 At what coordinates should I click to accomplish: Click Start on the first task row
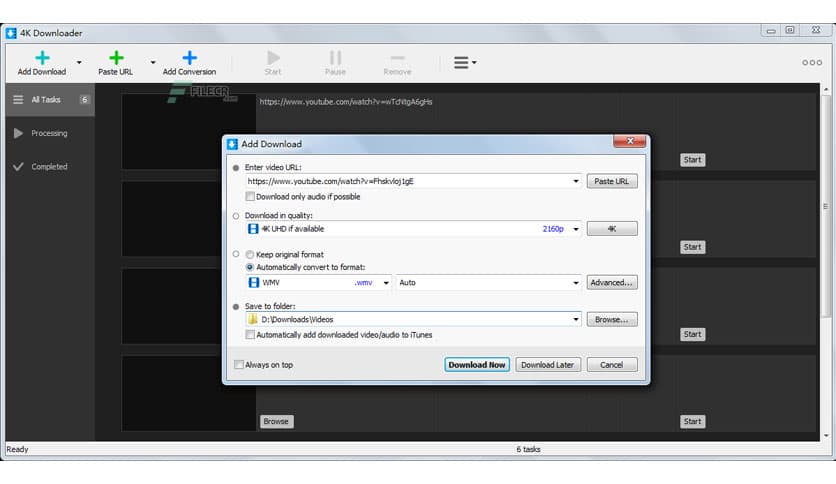click(693, 160)
